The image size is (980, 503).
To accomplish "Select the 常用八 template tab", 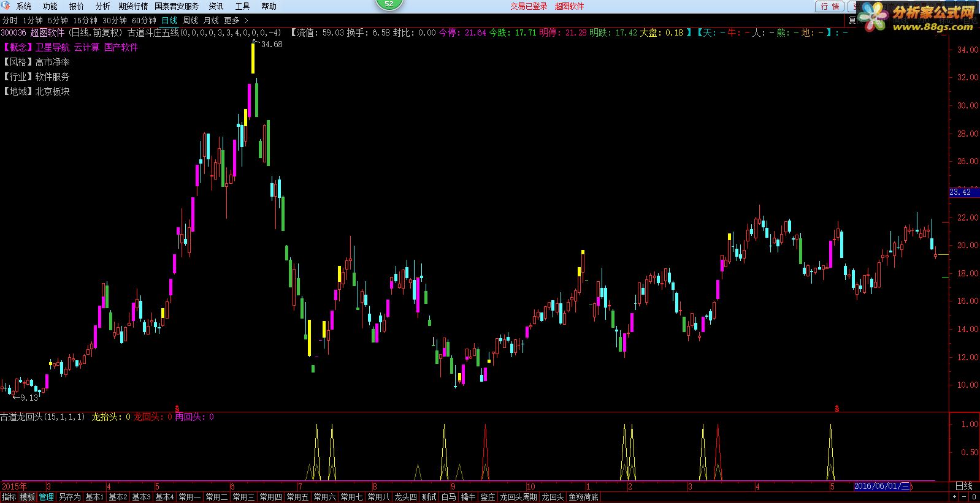I will coord(378,497).
